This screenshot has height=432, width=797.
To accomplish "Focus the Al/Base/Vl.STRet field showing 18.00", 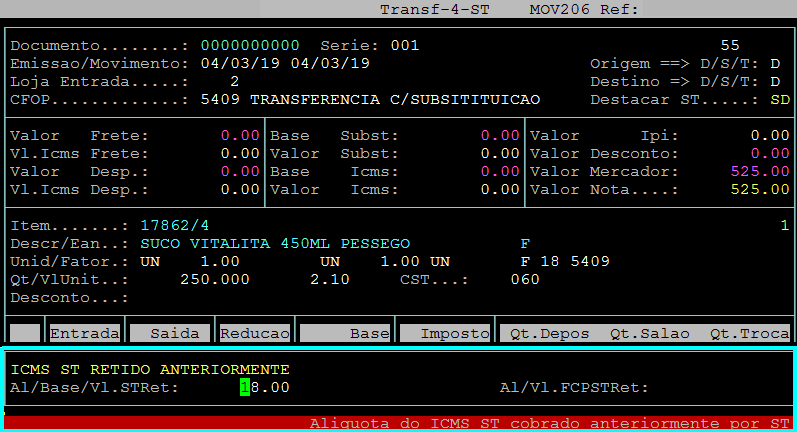I will (x=265, y=387).
